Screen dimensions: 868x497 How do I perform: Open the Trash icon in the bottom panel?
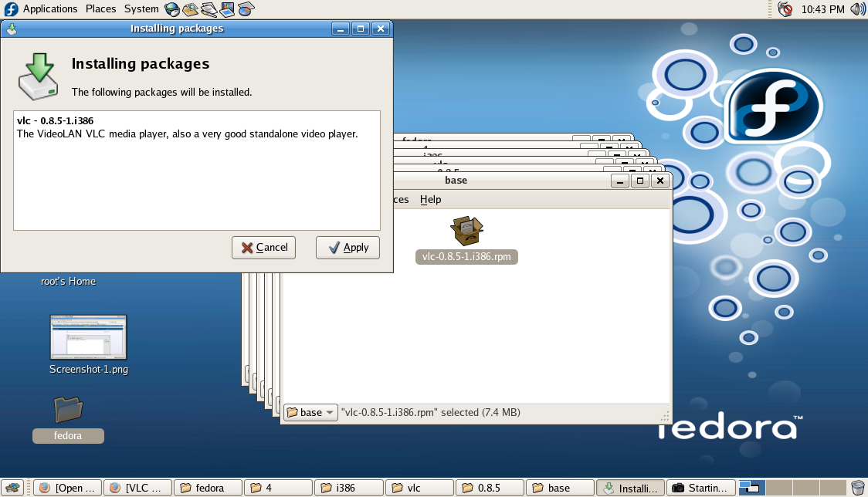click(x=857, y=488)
